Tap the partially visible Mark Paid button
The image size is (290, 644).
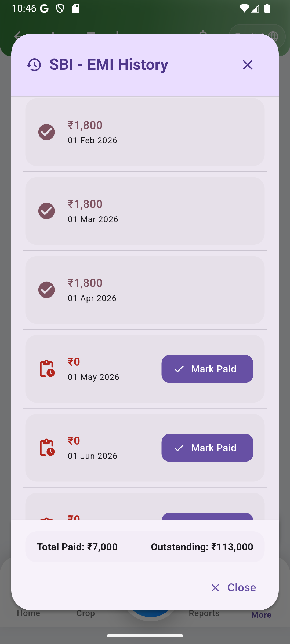[207, 516]
